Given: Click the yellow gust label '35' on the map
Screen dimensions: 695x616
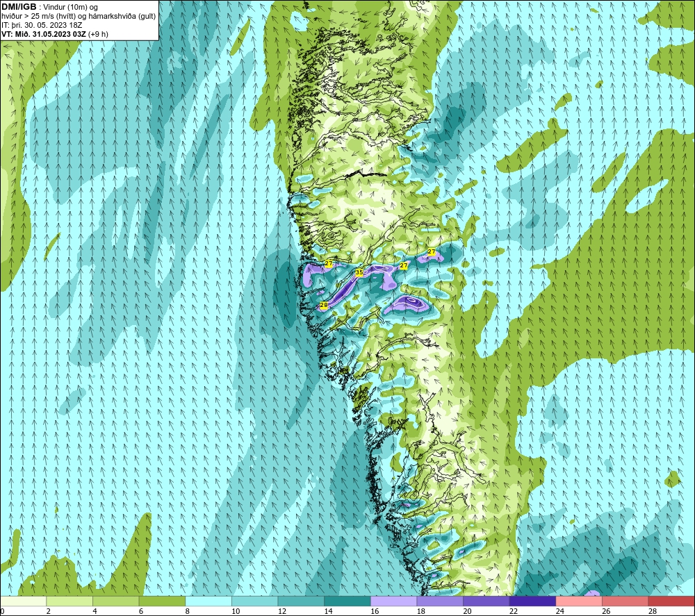Looking at the screenshot, I should click(359, 272).
